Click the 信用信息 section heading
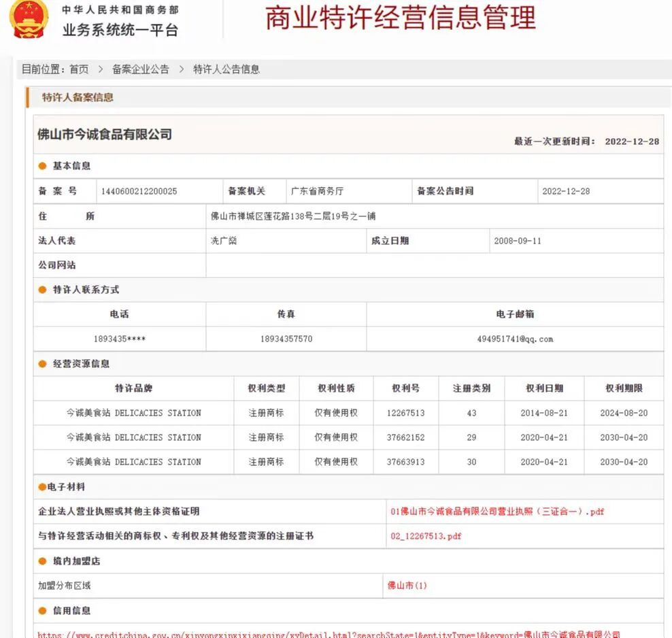The image size is (672, 638). [x=71, y=611]
